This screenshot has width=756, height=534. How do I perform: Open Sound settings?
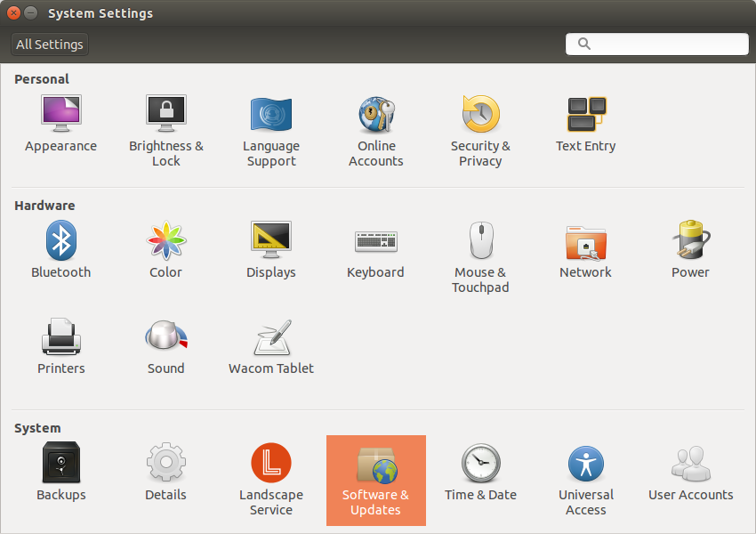coord(165,346)
